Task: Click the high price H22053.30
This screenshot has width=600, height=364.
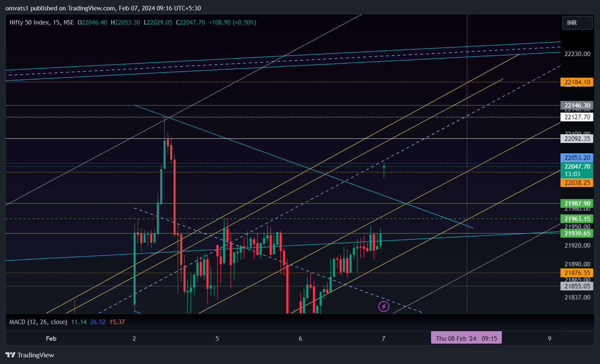Action: tap(125, 22)
